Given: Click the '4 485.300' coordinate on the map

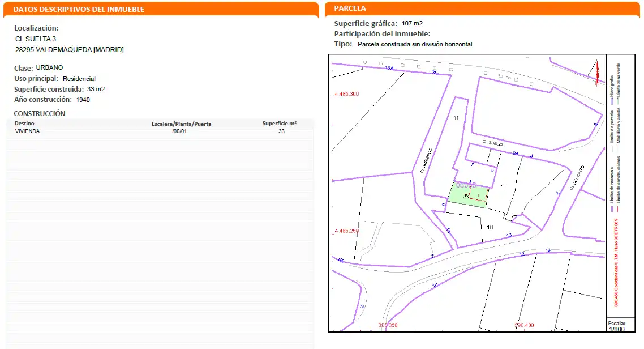Looking at the screenshot, I should (346, 93).
